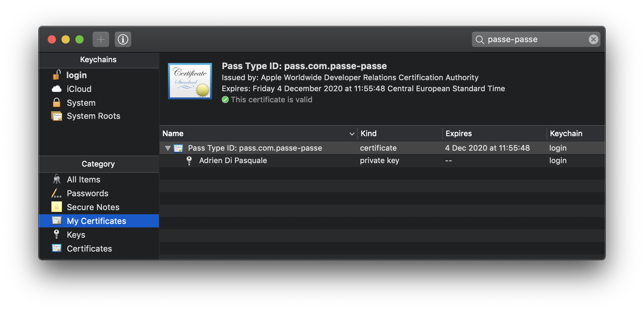Click the Keys category key icon
This screenshot has height=311, width=644.
pos(57,234)
